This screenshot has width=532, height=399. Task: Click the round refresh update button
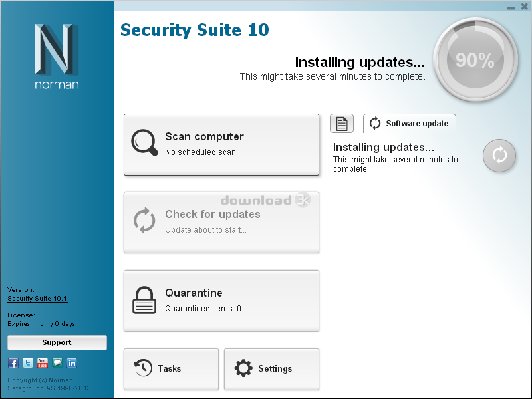pyautogui.click(x=499, y=156)
